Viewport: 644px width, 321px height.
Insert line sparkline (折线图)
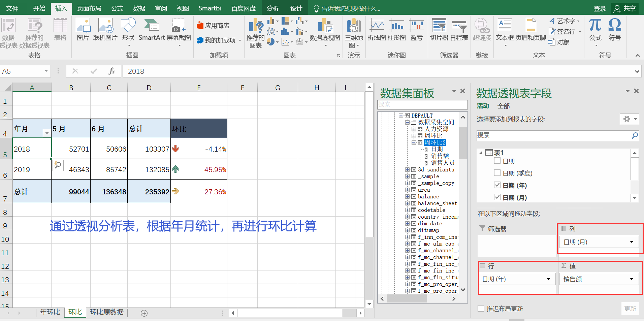tap(377, 30)
